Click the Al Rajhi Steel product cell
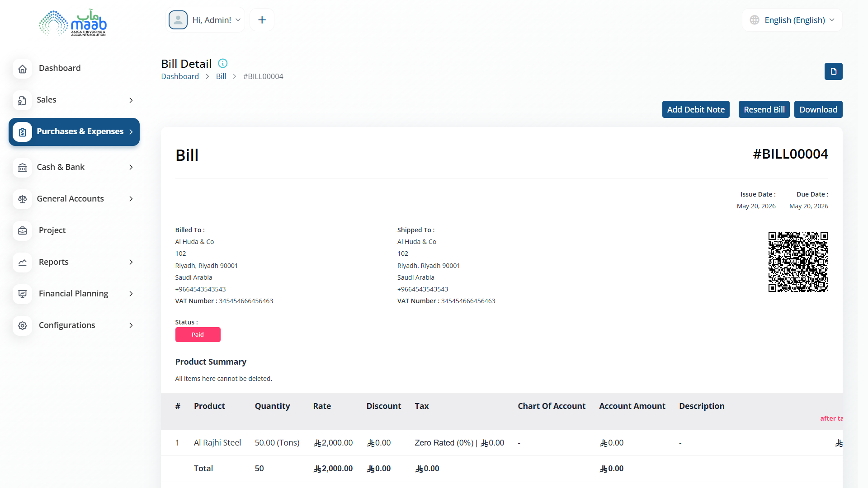The width and height of the screenshot is (868, 488). coord(217,443)
